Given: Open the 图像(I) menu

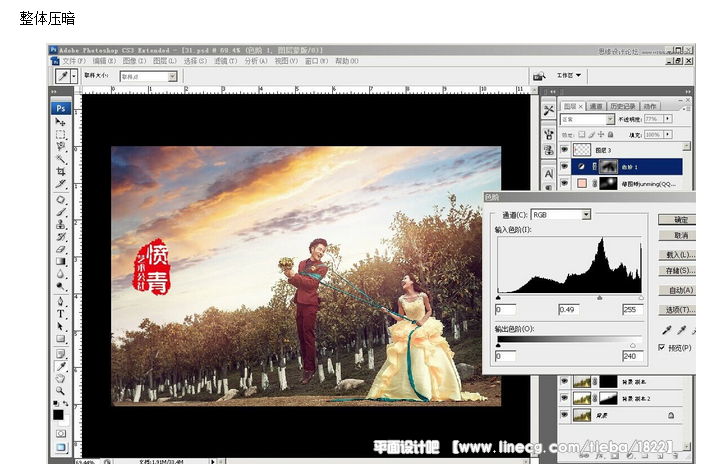Looking at the screenshot, I should click(x=134, y=61).
